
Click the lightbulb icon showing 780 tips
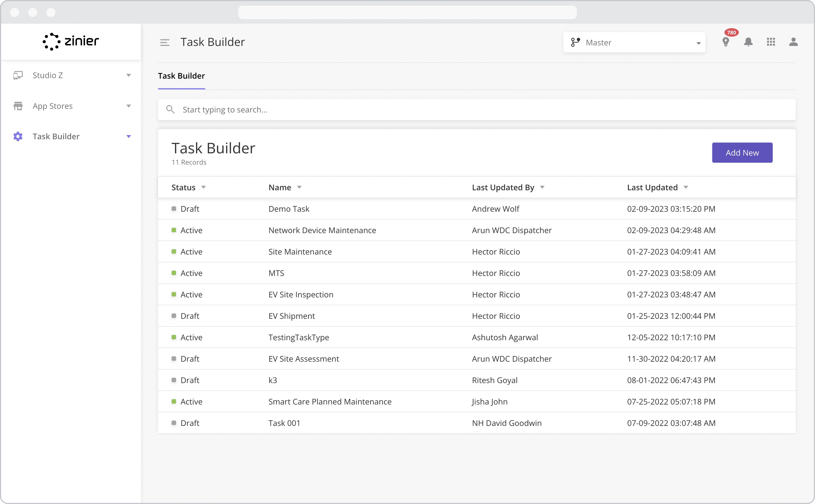tap(726, 42)
